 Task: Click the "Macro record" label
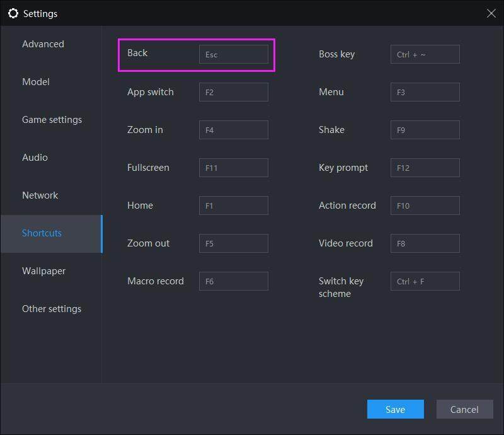tap(156, 281)
